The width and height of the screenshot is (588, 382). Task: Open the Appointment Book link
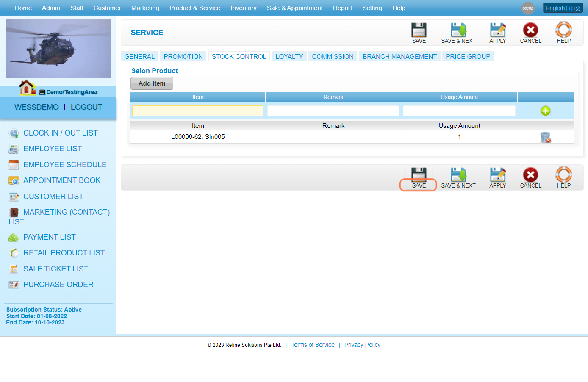(x=62, y=180)
